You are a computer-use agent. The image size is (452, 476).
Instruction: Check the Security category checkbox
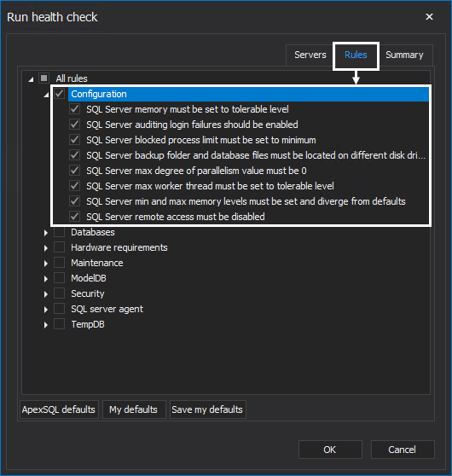(59, 293)
